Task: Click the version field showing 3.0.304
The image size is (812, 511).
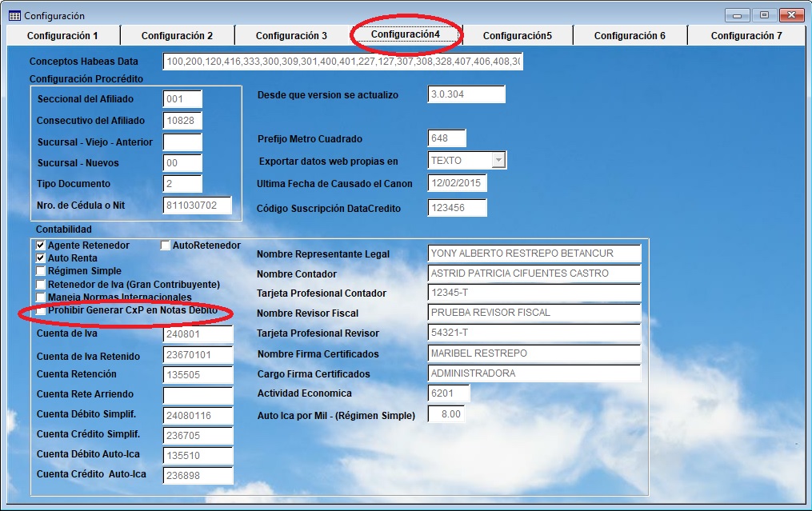Action: click(x=466, y=94)
